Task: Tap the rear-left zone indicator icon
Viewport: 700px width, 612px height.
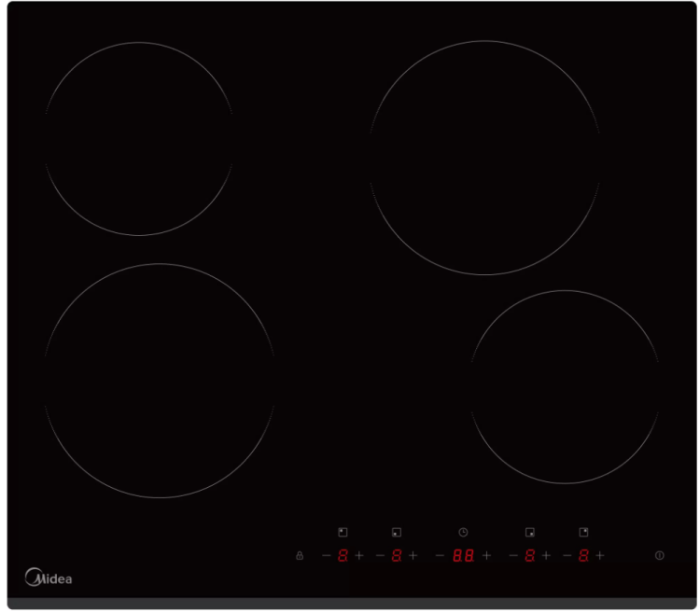Action: point(343,532)
